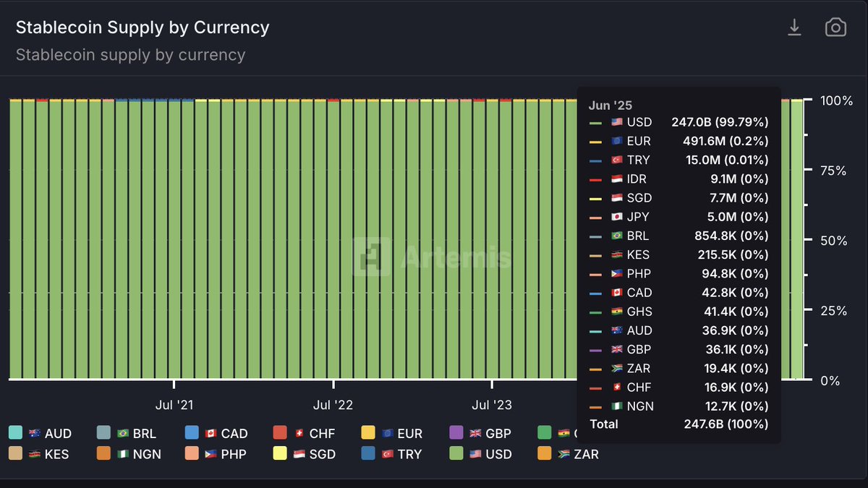Click the EUR label in bottom legend

408,434
